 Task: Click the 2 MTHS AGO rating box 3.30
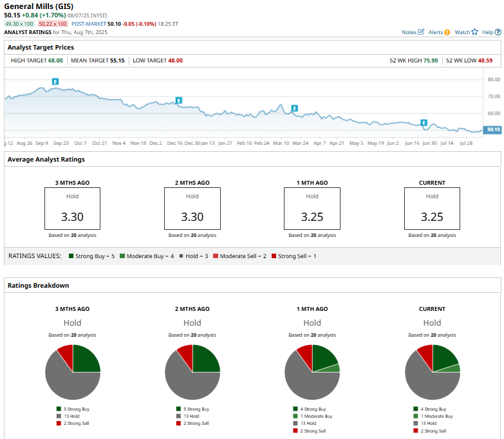(192, 209)
